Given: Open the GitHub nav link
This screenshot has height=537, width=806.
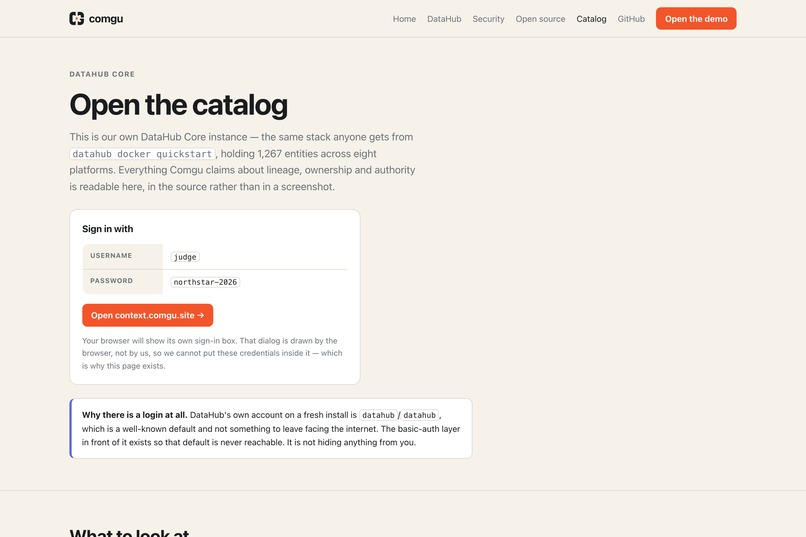Looking at the screenshot, I should (631, 19).
